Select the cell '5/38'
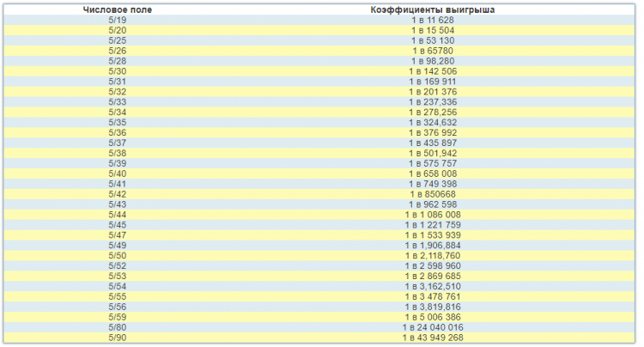The width and height of the screenshot is (644, 347). 118,154
